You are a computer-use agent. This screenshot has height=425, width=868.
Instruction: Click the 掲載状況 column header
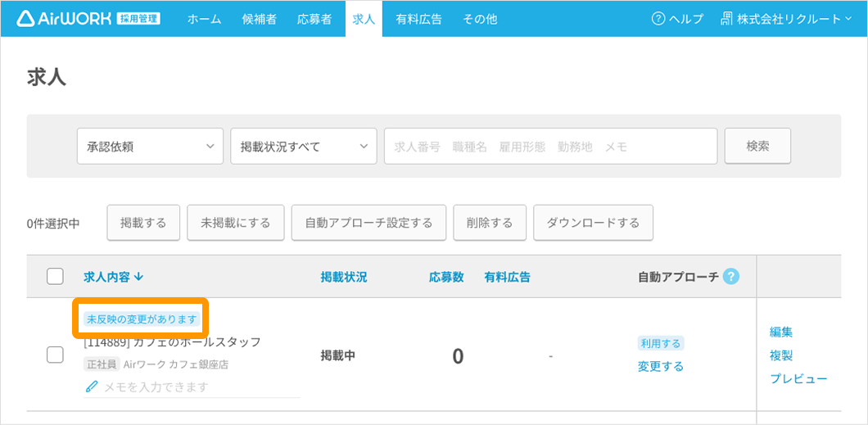click(343, 278)
